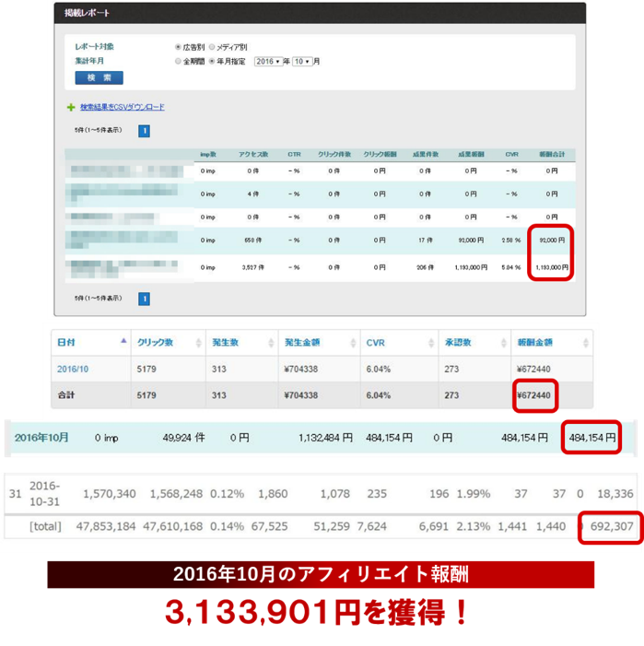The image size is (644, 646).
Task: Click the sort arrow on 日付 column
Action: tap(123, 342)
